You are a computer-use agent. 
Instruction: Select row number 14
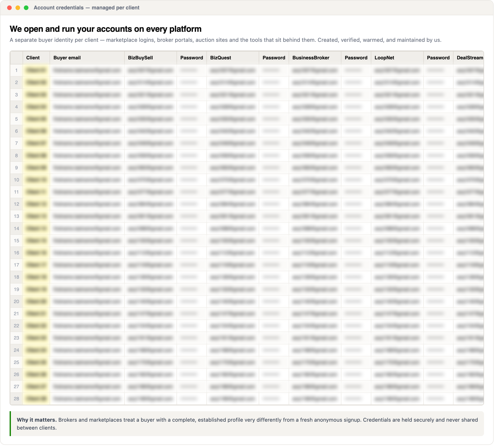tap(17, 228)
